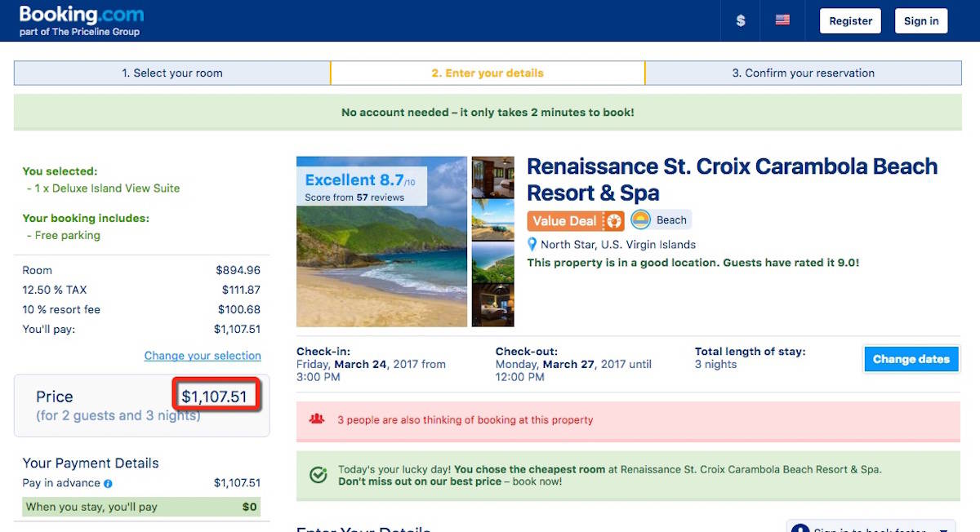Click the Booking.com logo
The height and width of the screenshot is (532, 980).
pyautogui.click(x=81, y=16)
